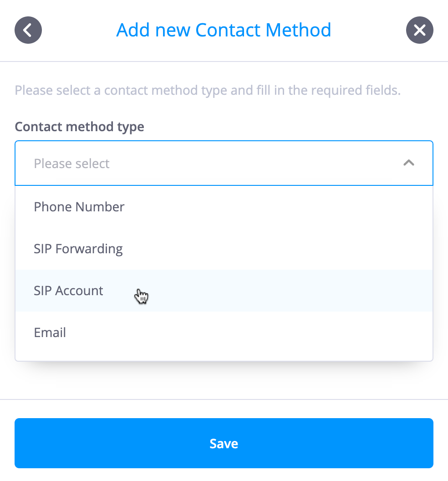
Task: Pick the highlighted SIP Account entry
Action: coord(224,291)
